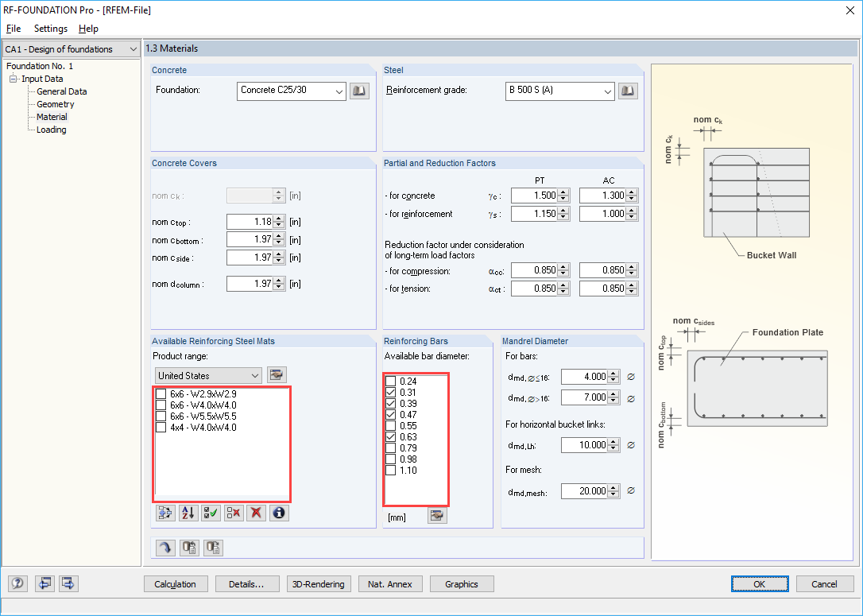Enable the 0.24 bar diameter
Screen dimensions: 863x616
(389, 382)
